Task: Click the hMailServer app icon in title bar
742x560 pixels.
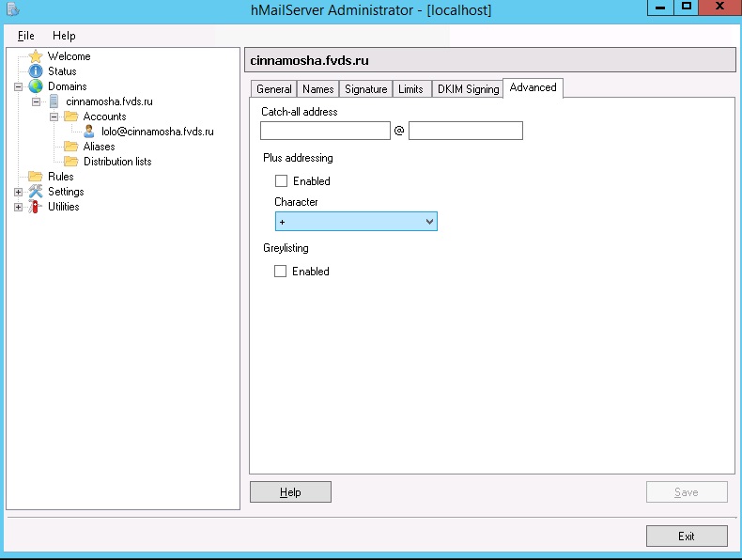Action: [13, 9]
